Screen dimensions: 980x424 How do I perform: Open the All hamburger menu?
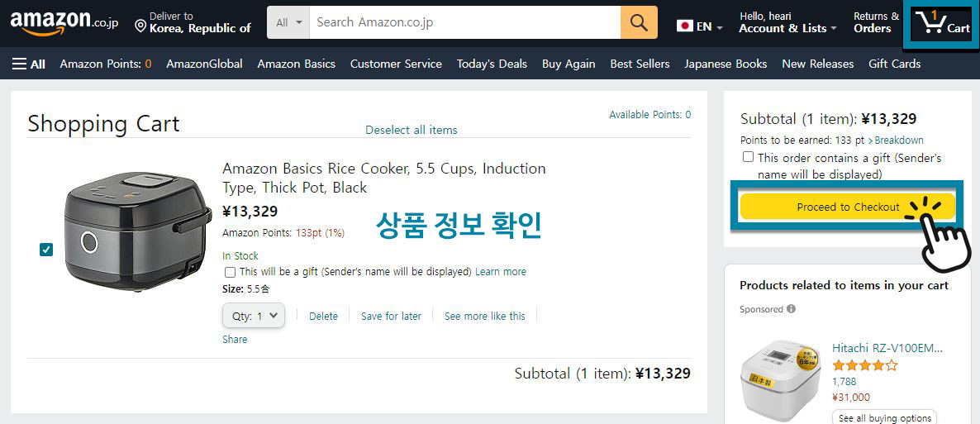29,64
